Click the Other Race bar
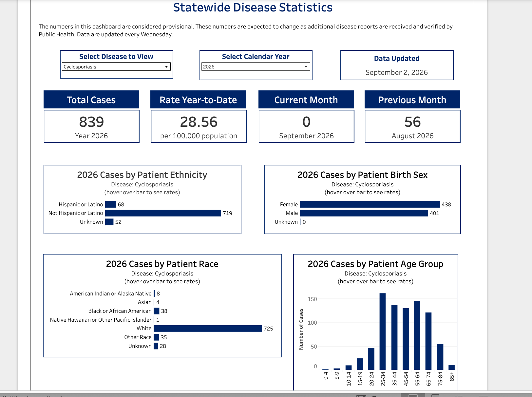532x397 pixels. pyautogui.click(x=156, y=337)
